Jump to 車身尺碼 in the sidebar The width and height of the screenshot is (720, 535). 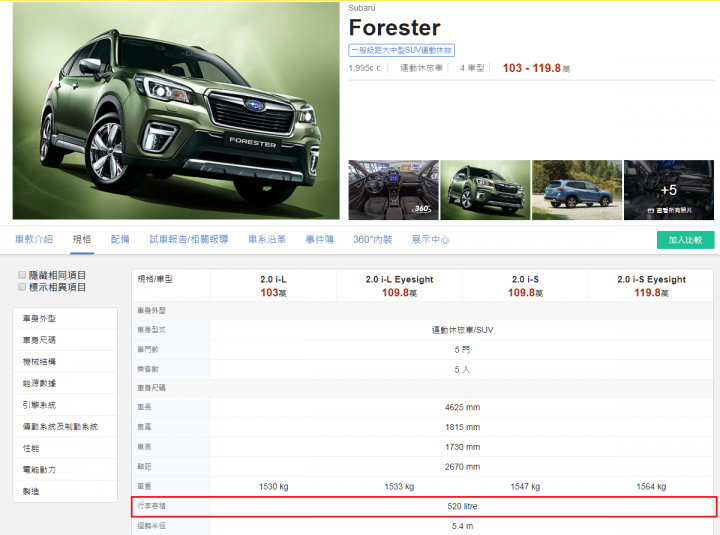click(65, 340)
